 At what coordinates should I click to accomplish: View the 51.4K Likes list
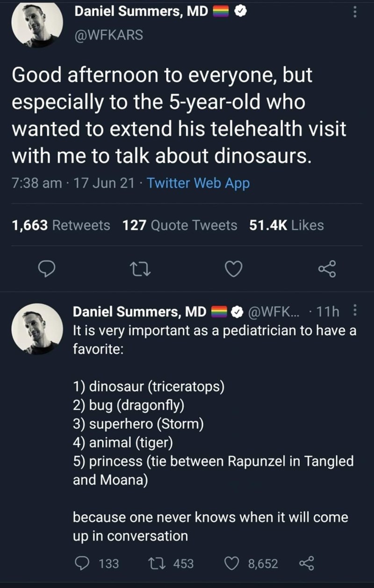tap(286, 226)
